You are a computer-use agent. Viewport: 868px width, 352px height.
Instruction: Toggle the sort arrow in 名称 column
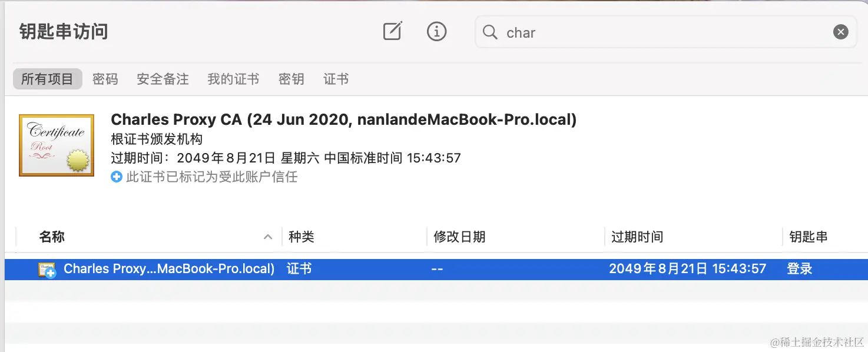click(x=268, y=237)
